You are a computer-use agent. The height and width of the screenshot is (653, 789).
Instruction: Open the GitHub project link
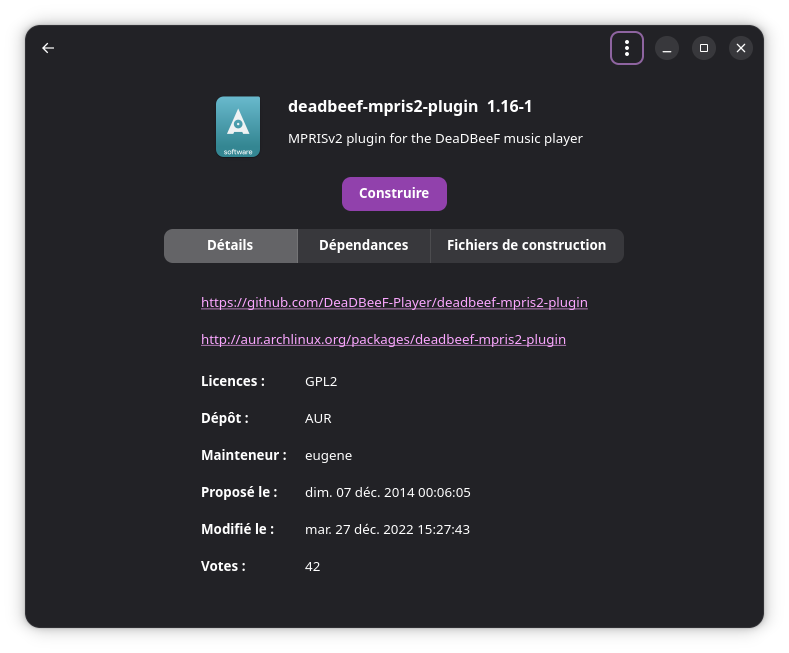click(394, 302)
